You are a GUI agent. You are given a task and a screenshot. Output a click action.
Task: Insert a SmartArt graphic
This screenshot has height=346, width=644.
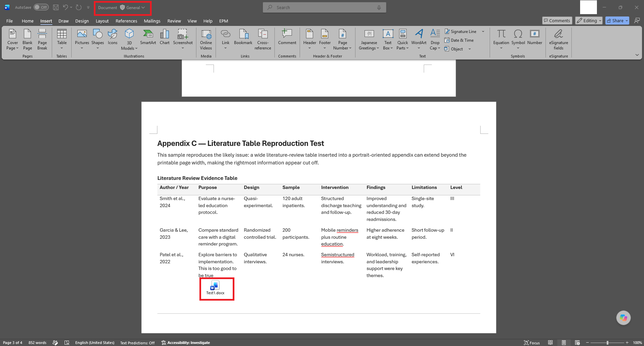point(148,37)
